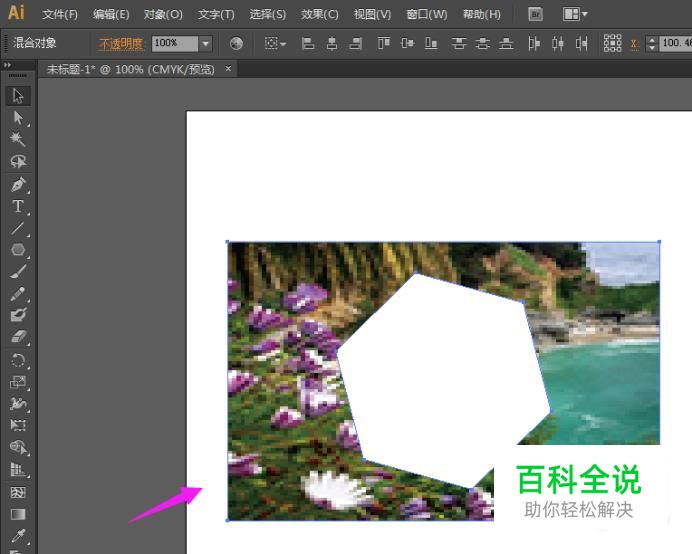692x554 pixels.
Task: Click the 不透明度 link
Action: [121, 43]
